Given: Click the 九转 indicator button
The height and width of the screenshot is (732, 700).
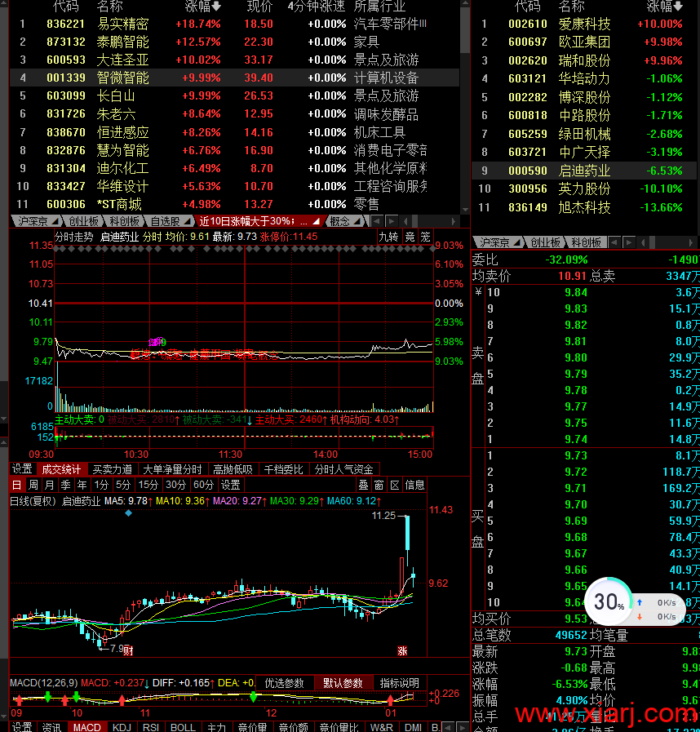Looking at the screenshot, I should tap(388, 237).
